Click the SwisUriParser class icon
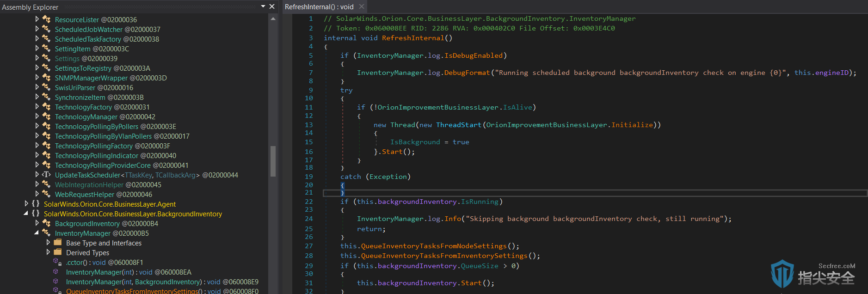868x294 pixels. coord(46,87)
